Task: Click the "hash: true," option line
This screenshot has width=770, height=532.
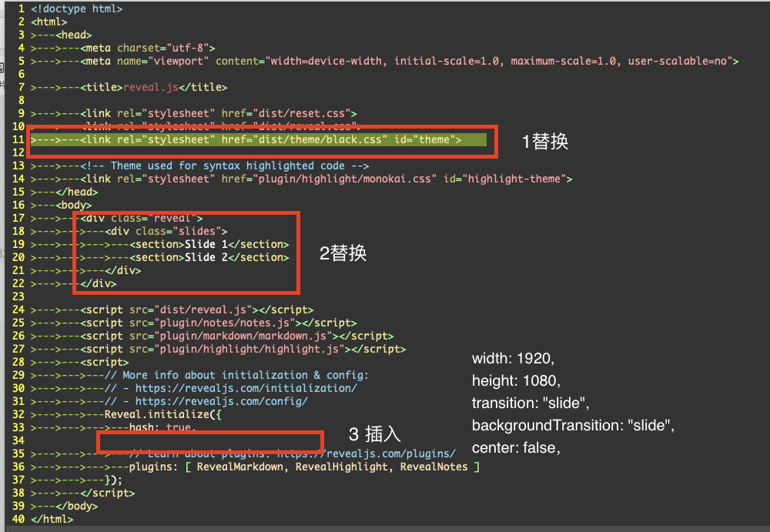Action: click(163, 428)
